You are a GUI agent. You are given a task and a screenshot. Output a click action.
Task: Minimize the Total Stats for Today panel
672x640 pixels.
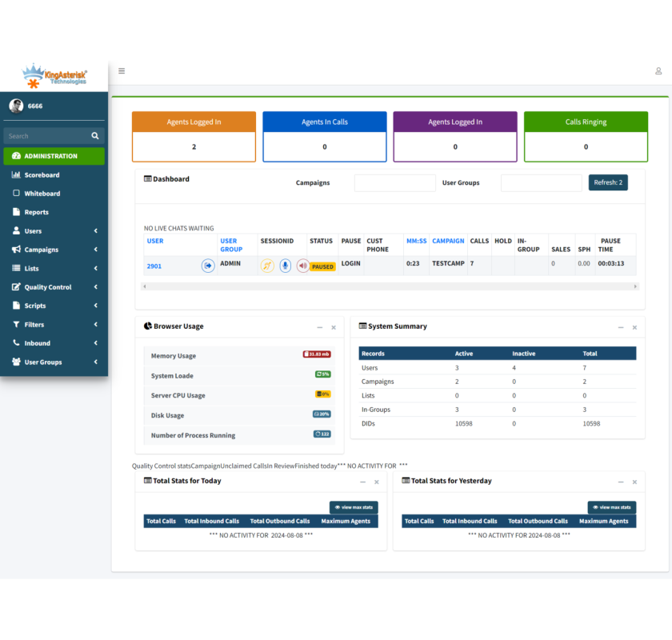(x=362, y=482)
